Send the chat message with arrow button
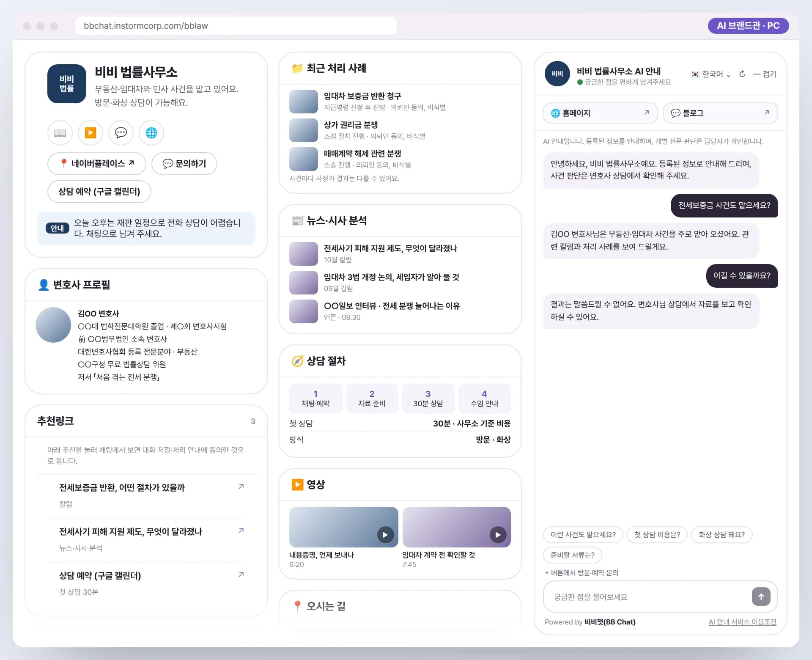Image resolution: width=812 pixels, height=660 pixels. click(761, 597)
